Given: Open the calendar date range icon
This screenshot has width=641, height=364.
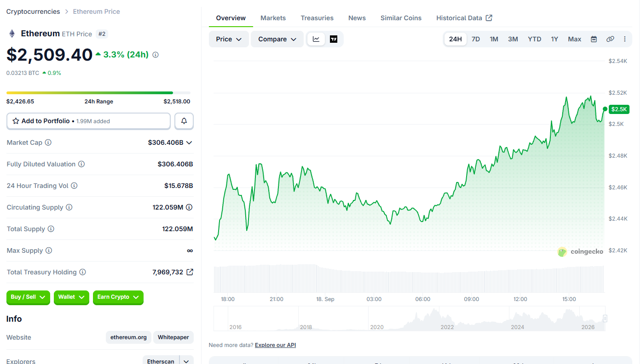Looking at the screenshot, I should [594, 39].
